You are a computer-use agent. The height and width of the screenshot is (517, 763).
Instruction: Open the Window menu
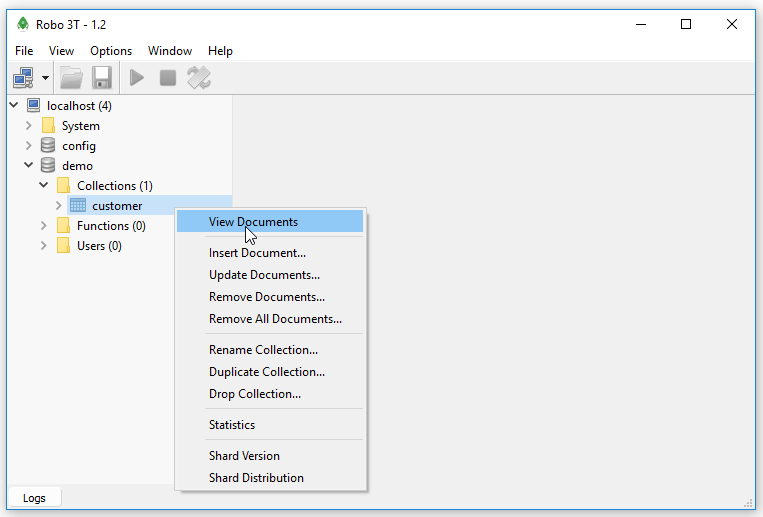pyautogui.click(x=170, y=51)
